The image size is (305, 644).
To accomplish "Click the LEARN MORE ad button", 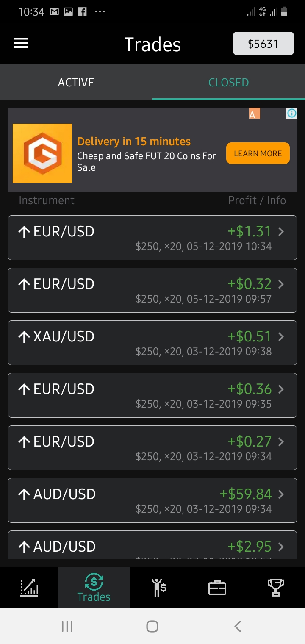I will [x=258, y=153].
